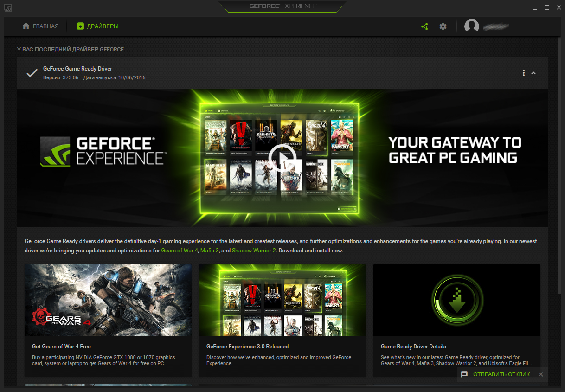The image size is (565, 392).
Task: Click the vertical scrollbar on the right
Action: [559, 166]
